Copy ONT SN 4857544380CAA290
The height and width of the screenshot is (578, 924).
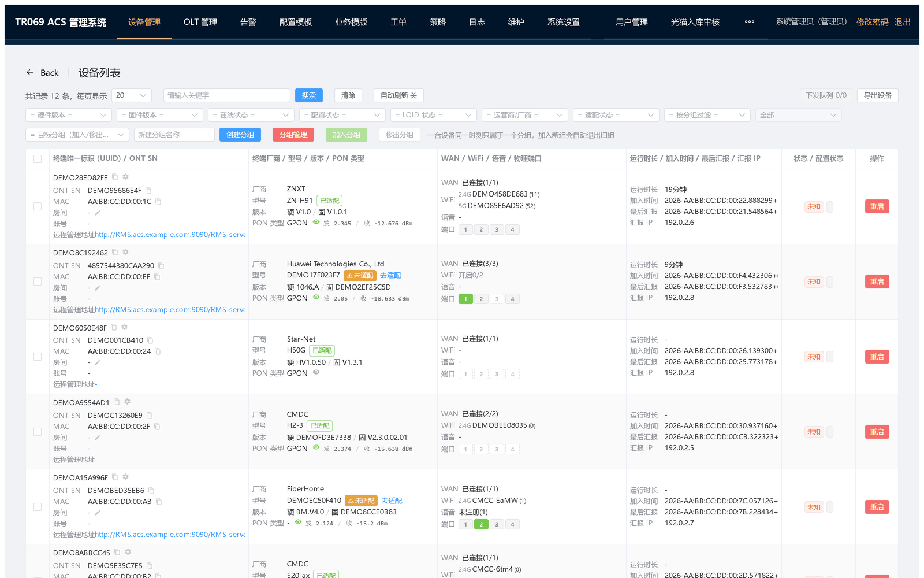tap(161, 266)
